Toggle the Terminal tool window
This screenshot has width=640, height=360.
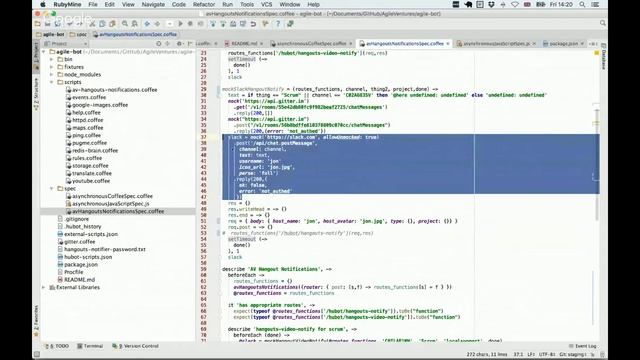tap(90, 346)
